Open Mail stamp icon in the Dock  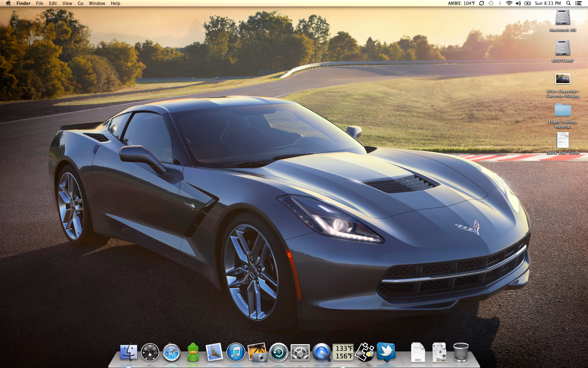pyautogui.click(x=214, y=352)
